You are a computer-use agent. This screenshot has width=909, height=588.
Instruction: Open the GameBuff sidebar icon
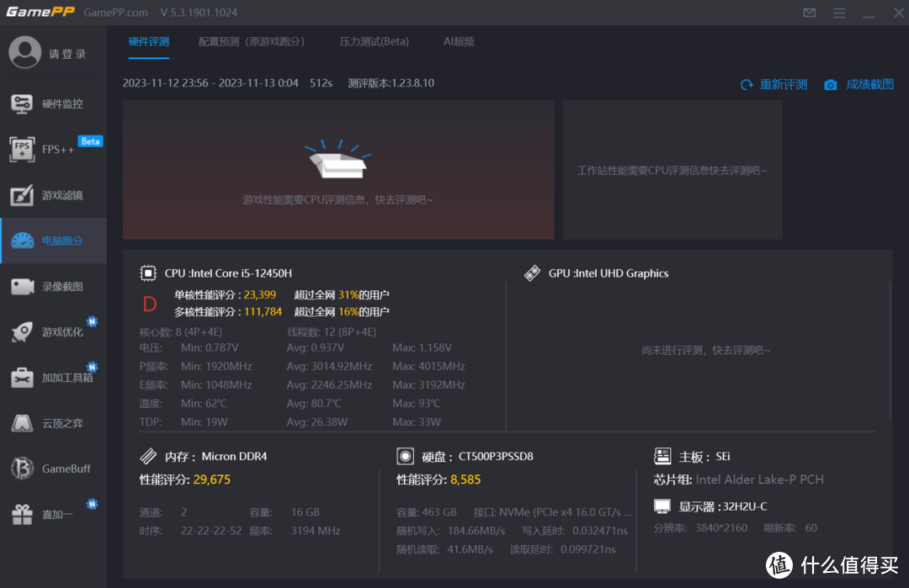(23, 468)
